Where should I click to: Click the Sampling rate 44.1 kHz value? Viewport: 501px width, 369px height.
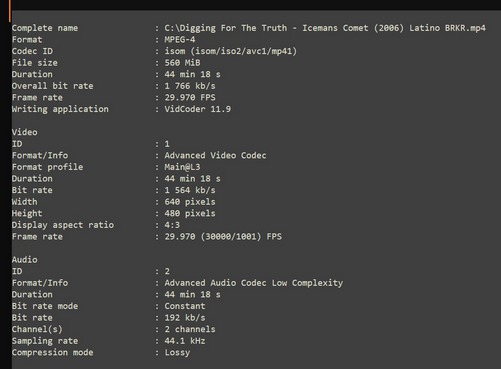185,341
